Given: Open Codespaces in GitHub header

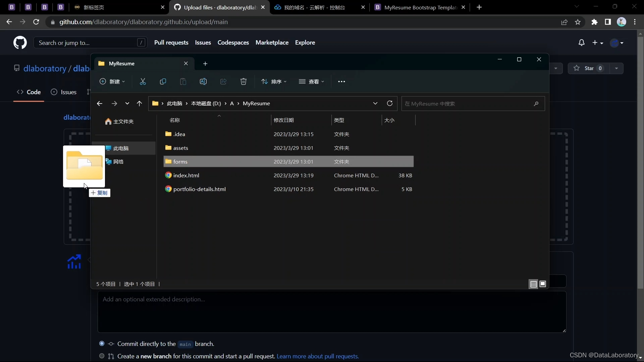Looking at the screenshot, I should [x=233, y=43].
